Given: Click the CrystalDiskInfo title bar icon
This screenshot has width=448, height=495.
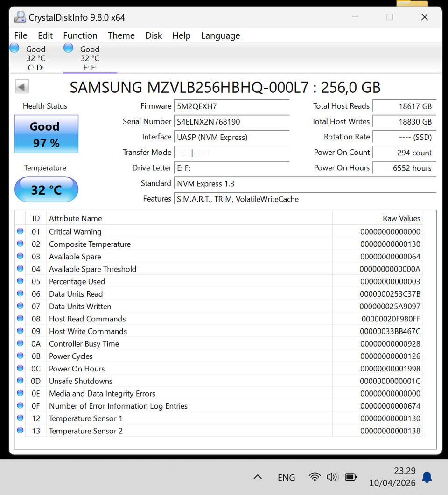Looking at the screenshot, I should point(20,17).
